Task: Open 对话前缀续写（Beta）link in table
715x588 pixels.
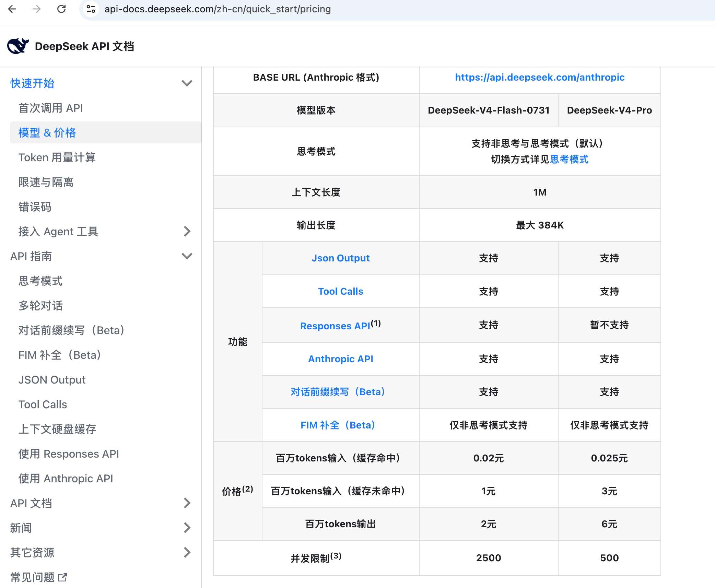Action: [x=338, y=392]
